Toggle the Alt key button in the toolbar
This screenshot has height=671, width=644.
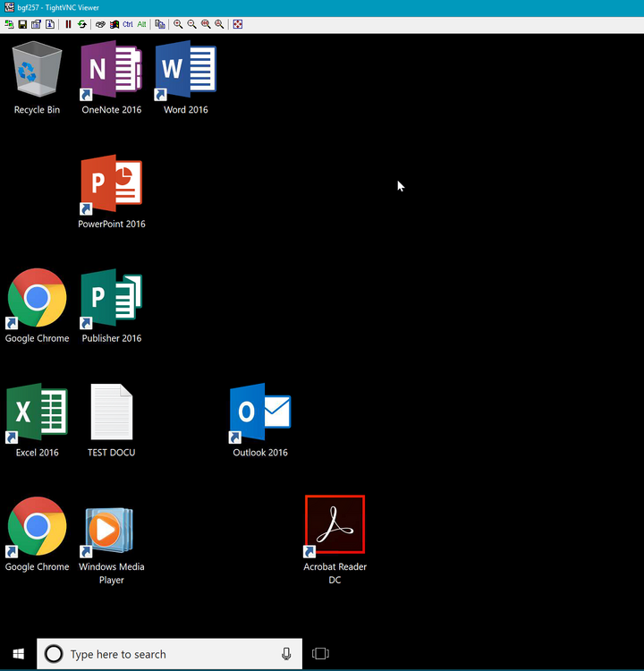point(141,24)
